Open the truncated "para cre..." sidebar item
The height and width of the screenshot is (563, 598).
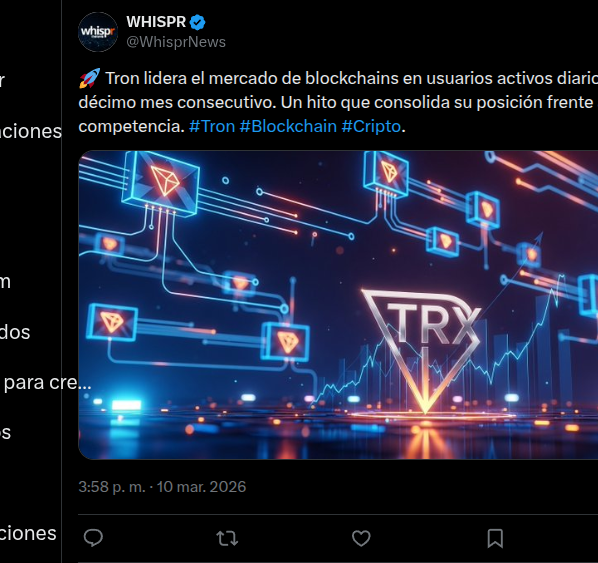[x=46, y=382]
